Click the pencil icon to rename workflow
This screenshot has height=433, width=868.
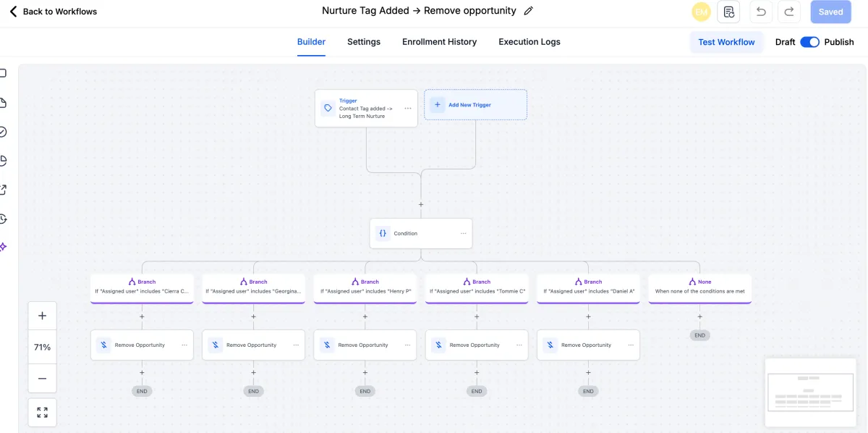click(x=529, y=11)
